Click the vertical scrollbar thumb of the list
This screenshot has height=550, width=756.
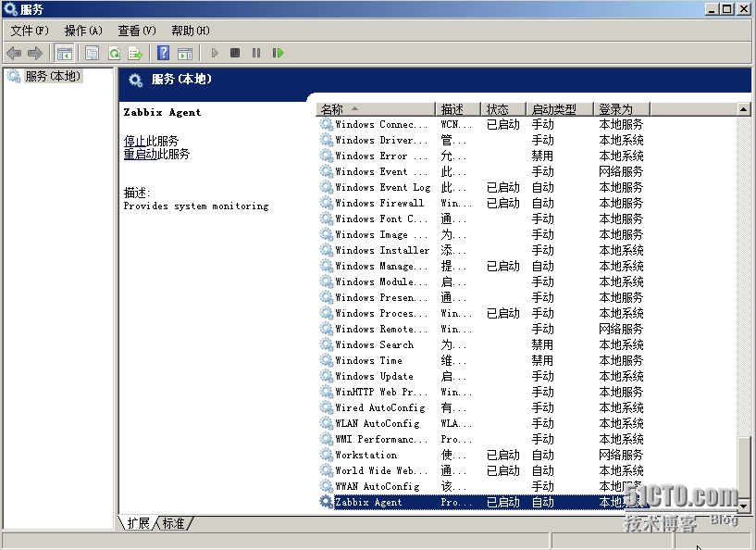click(743, 468)
